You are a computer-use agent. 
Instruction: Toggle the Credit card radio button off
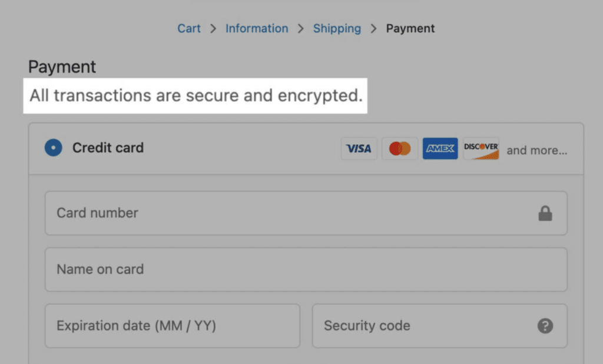coord(53,148)
